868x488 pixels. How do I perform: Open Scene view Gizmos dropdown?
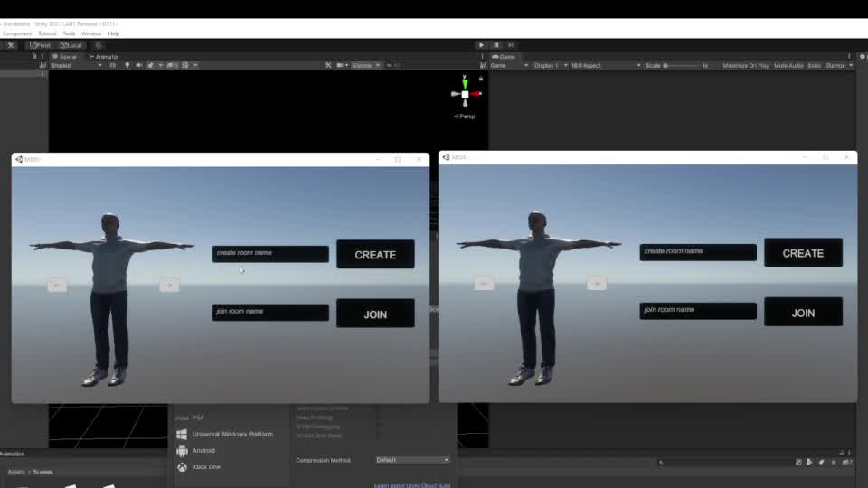pos(366,65)
